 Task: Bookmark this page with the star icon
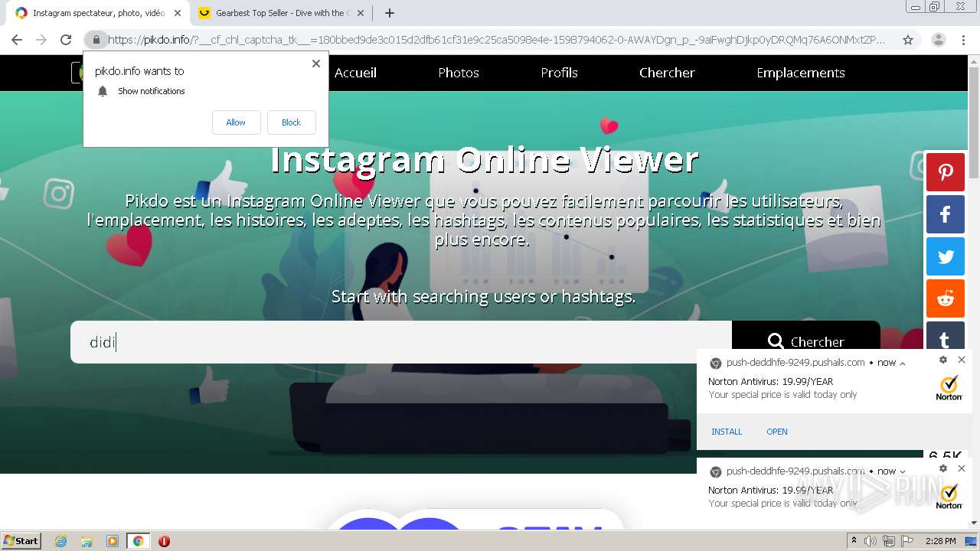point(908,40)
